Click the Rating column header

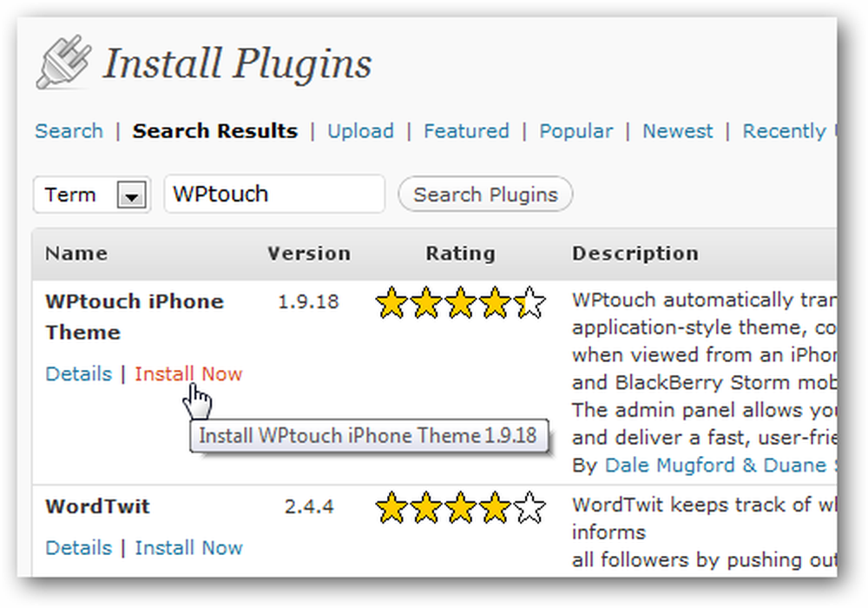pos(460,253)
